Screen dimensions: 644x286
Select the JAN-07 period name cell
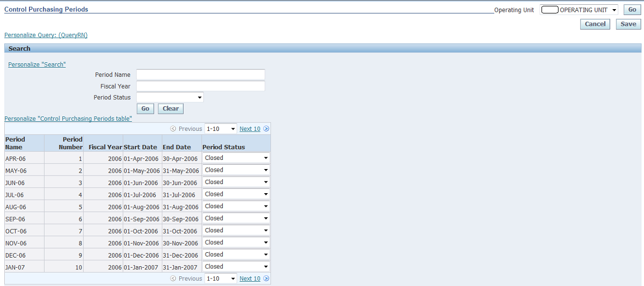25,267
